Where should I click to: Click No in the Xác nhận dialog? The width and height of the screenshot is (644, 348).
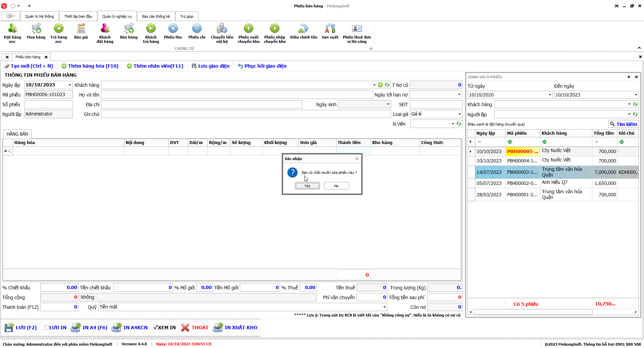click(336, 186)
